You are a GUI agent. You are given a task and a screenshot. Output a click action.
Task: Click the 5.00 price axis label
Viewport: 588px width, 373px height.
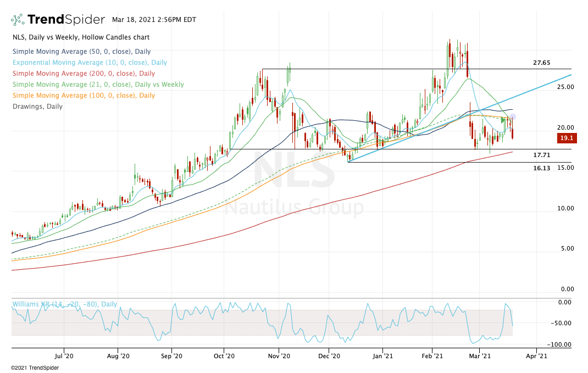(567, 248)
